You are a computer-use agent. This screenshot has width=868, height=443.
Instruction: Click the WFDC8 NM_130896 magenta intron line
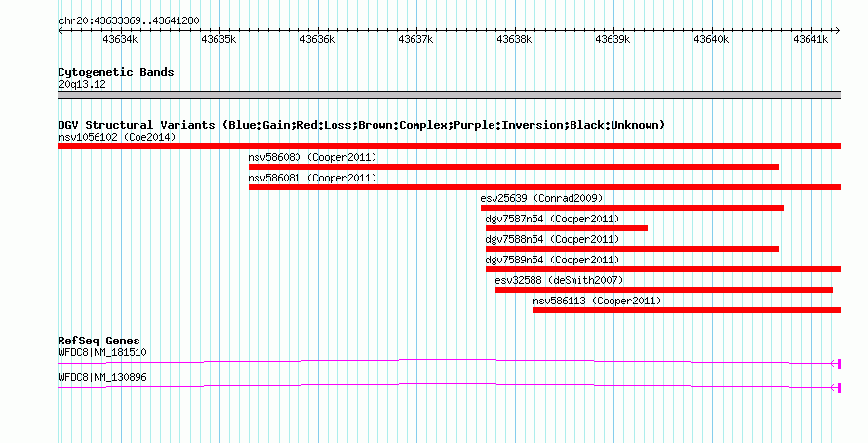tap(444, 385)
